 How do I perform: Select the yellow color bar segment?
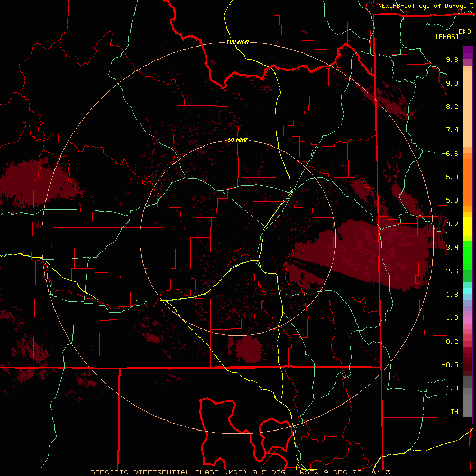(467, 226)
